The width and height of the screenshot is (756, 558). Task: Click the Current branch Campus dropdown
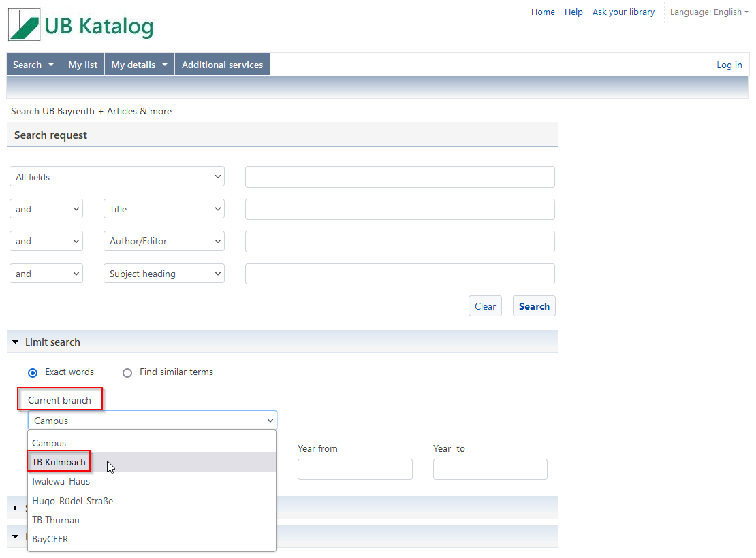coord(153,421)
